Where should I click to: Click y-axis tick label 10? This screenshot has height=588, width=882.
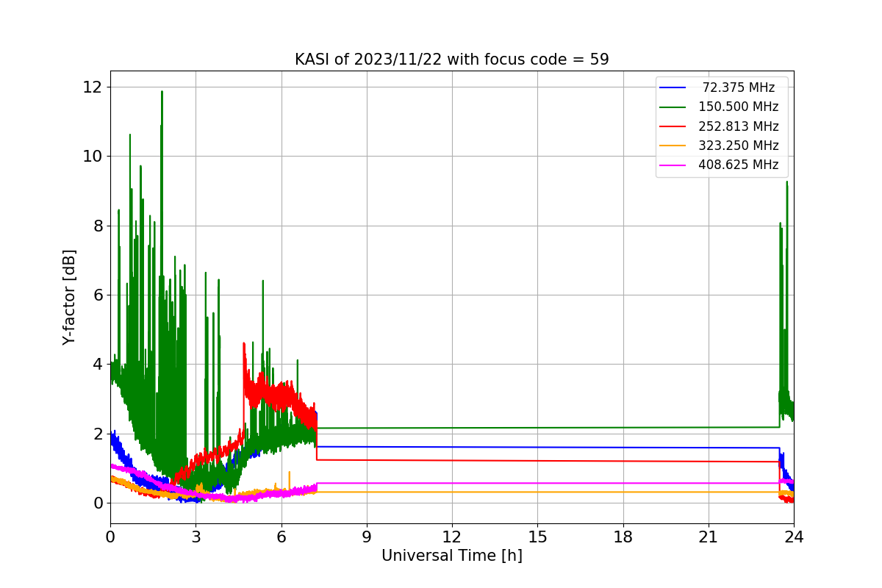click(x=93, y=157)
